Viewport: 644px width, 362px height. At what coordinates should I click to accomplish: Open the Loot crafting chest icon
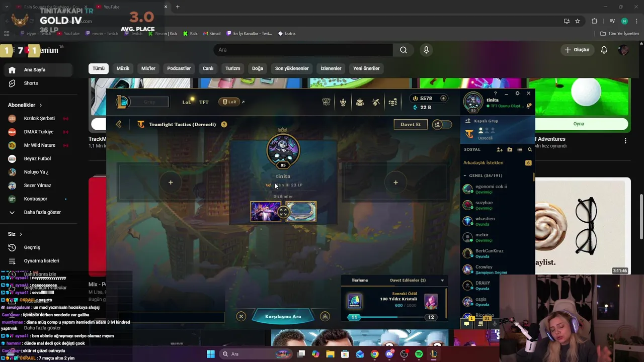click(x=376, y=102)
